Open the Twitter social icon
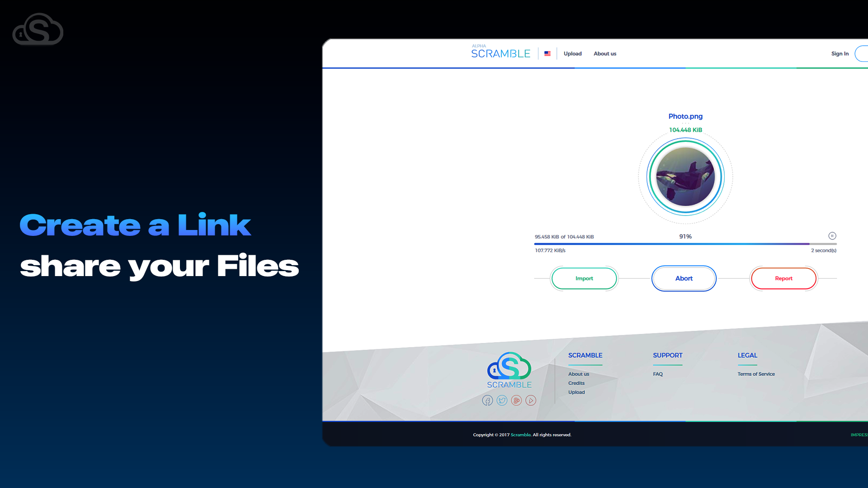The height and width of the screenshot is (488, 868). [x=502, y=400]
